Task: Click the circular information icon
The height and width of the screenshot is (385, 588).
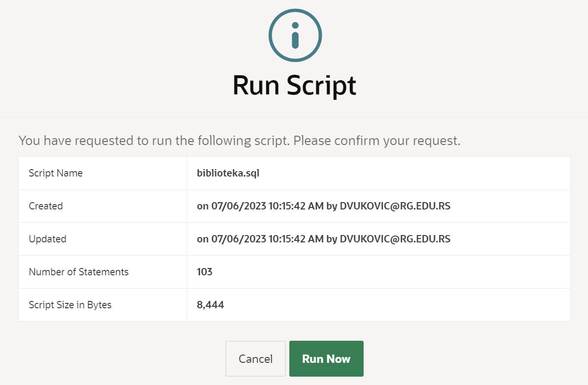Action: coord(295,35)
